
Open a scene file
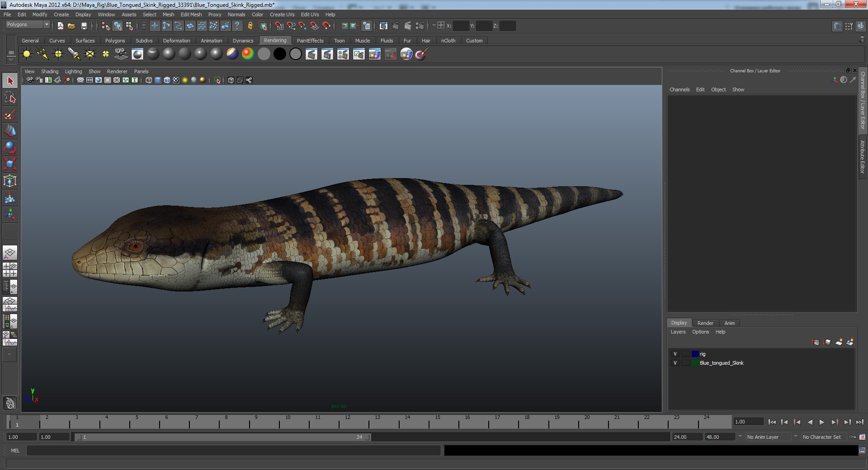pos(71,26)
